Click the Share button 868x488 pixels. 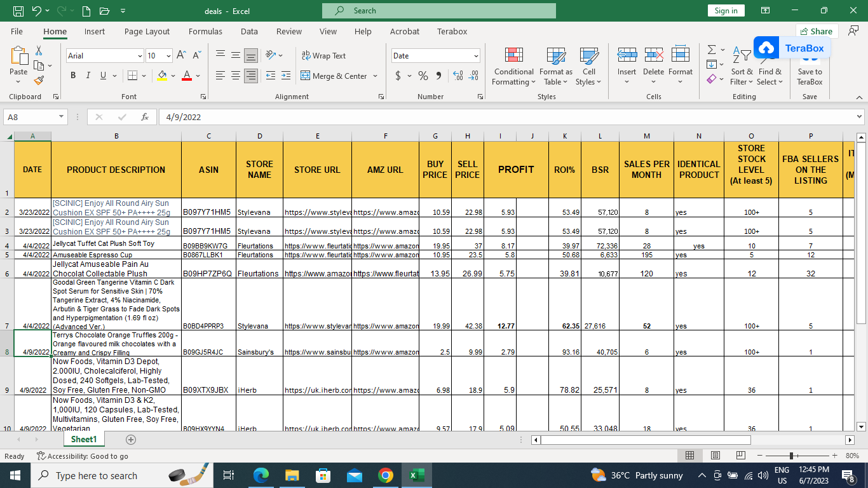click(x=817, y=31)
